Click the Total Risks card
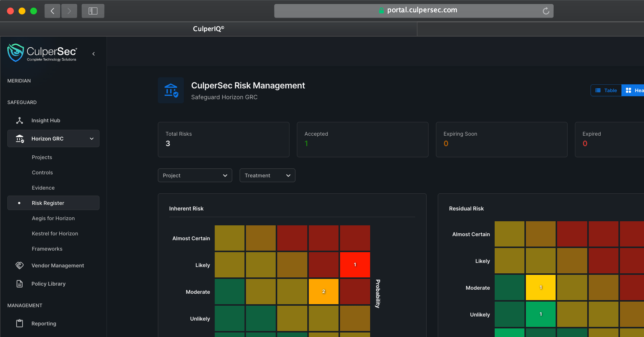644x337 pixels. tap(224, 140)
